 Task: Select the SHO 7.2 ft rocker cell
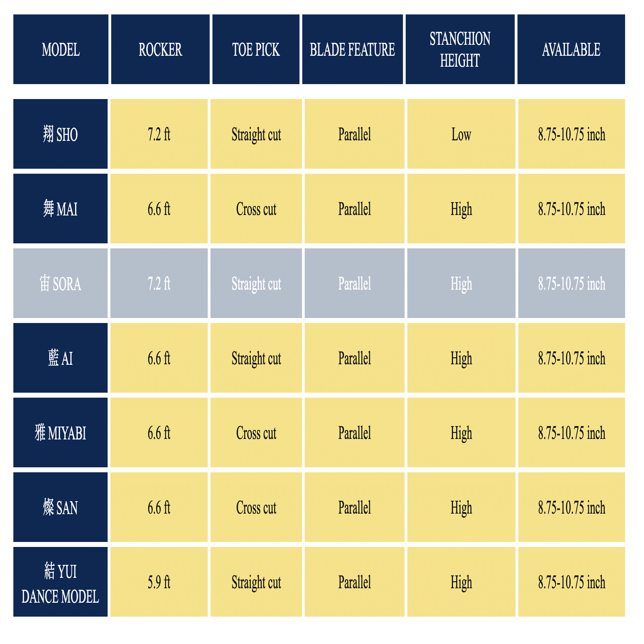(x=159, y=134)
